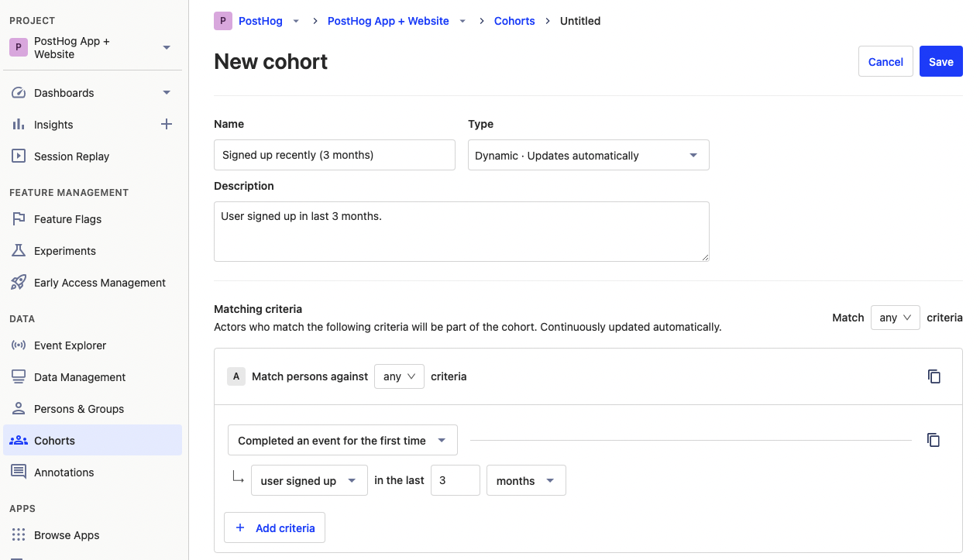Duplicate the first-time event criterion row

tap(934, 440)
